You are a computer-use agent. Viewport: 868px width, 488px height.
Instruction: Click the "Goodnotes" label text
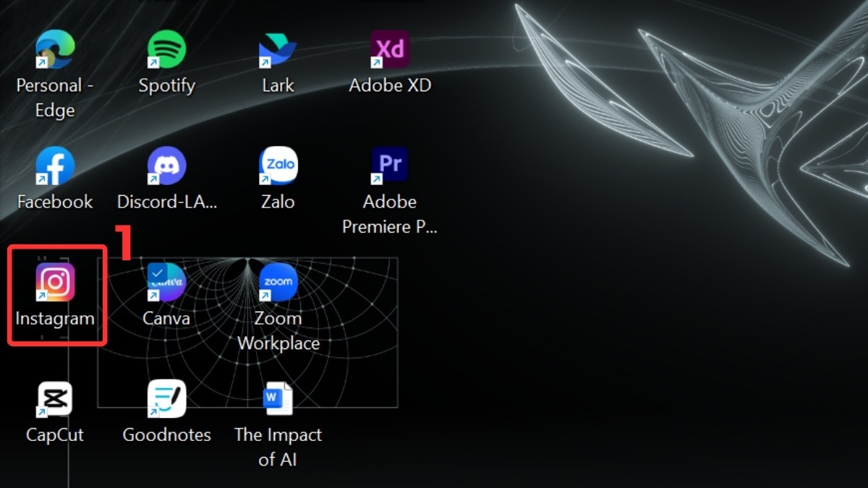tap(167, 435)
